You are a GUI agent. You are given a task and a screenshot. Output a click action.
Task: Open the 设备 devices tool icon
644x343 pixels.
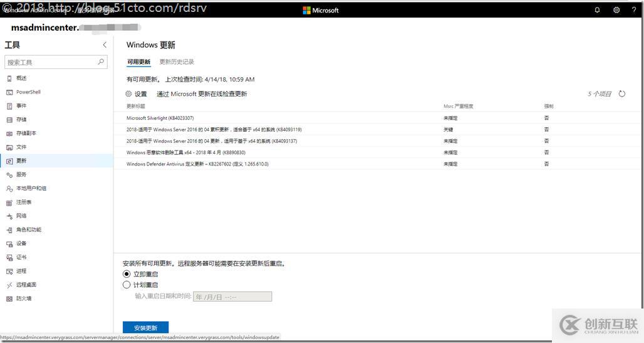coord(9,243)
